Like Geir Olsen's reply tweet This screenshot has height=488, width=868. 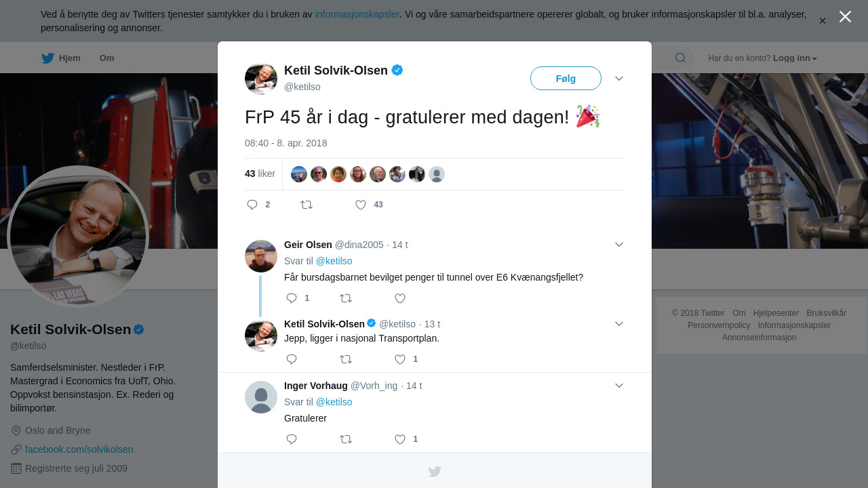pos(400,298)
